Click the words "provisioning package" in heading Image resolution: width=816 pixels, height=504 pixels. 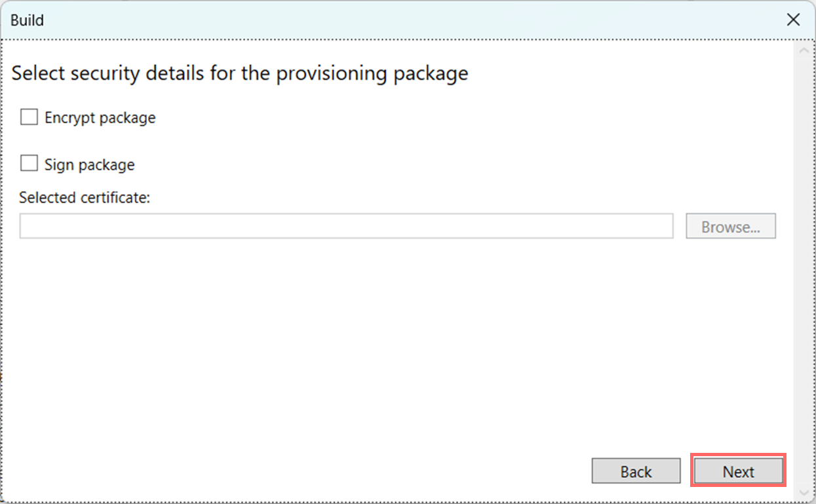pyautogui.click(x=372, y=73)
